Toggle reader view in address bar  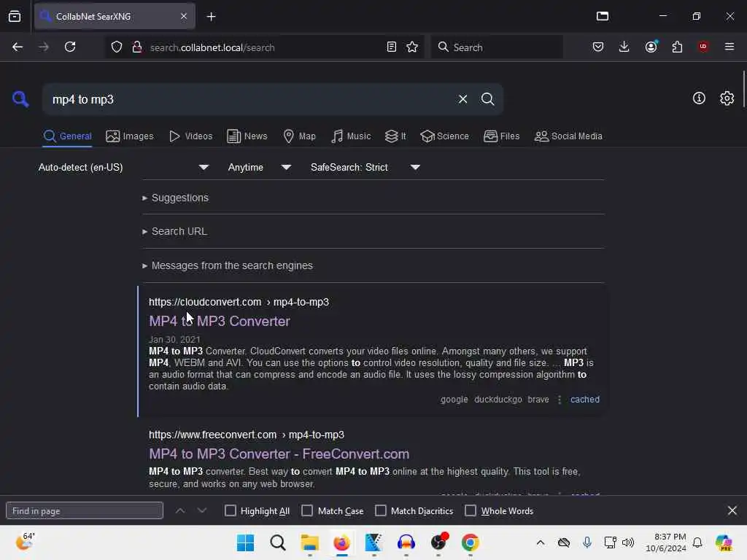(x=392, y=47)
